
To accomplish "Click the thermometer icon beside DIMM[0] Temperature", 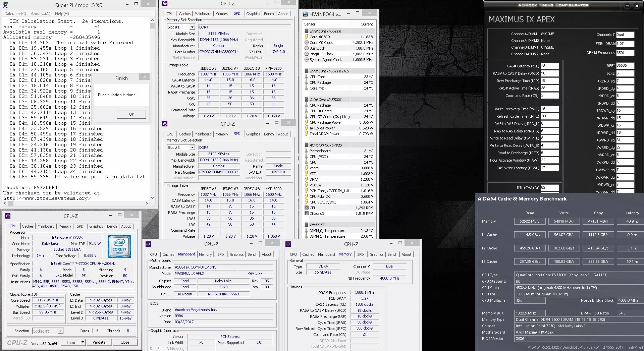I will (x=307, y=231).
